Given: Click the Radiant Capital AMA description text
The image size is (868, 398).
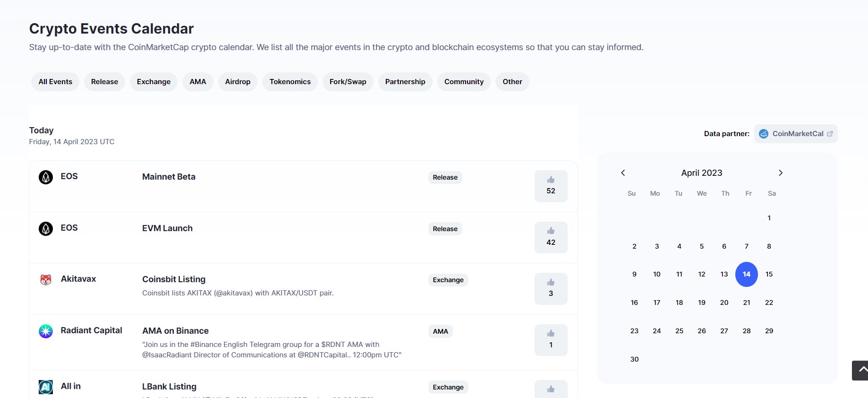Looking at the screenshot, I should coord(272,350).
